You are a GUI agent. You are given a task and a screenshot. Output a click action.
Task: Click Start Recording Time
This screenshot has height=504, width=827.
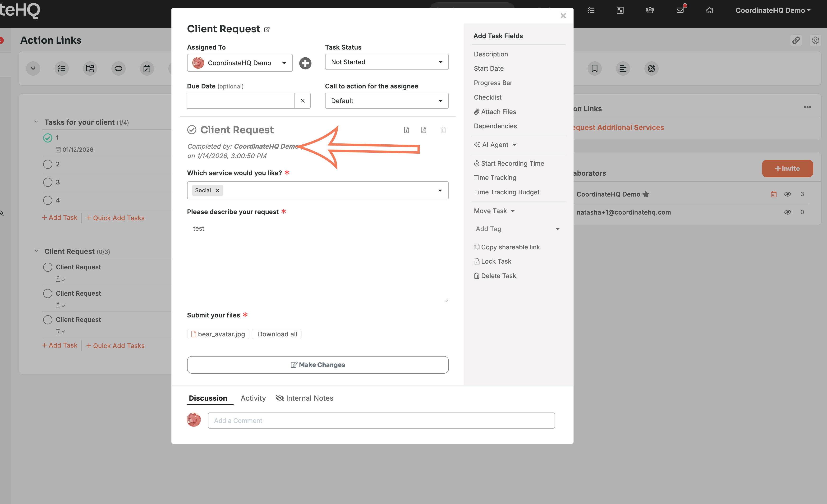point(509,163)
